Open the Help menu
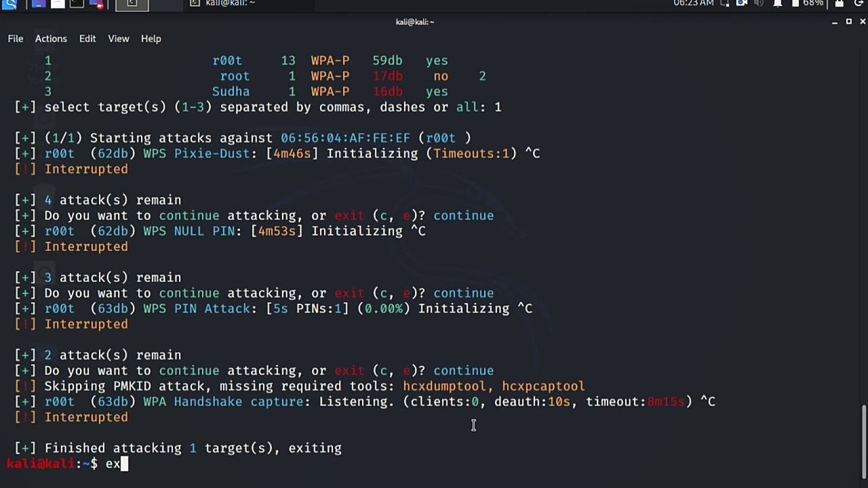The width and height of the screenshot is (868, 488). 151,39
